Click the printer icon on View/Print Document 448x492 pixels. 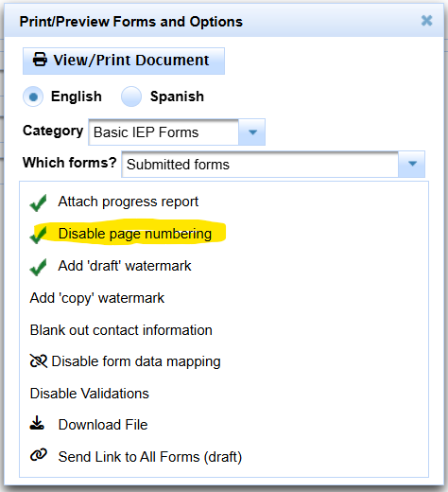(x=40, y=60)
